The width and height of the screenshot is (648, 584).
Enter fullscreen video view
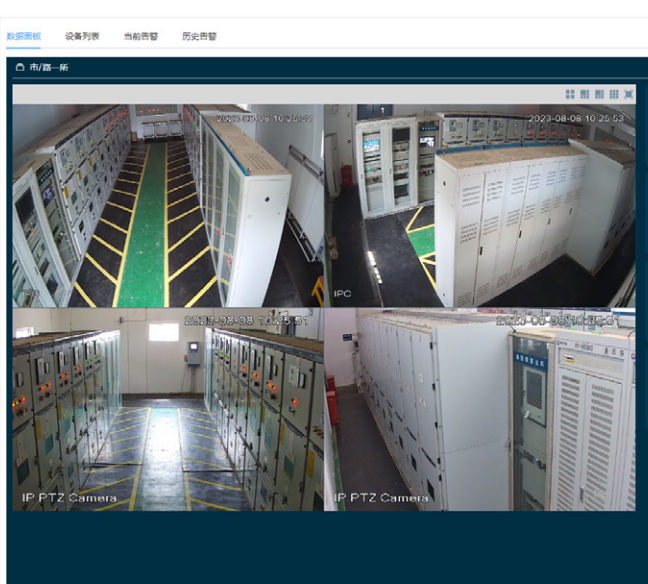(629, 94)
